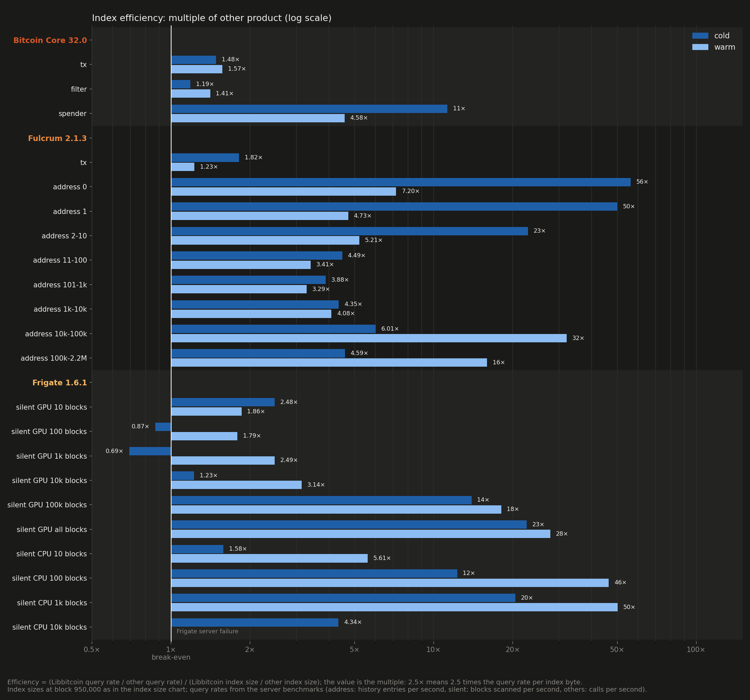Click the 'address 1' row label
750x700 pixels.
pyautogui.click(x=70, y=212)
